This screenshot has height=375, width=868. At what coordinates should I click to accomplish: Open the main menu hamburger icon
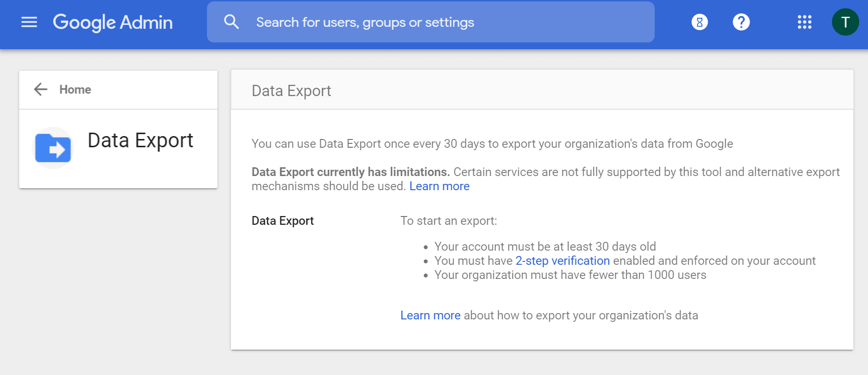point(29,22)
